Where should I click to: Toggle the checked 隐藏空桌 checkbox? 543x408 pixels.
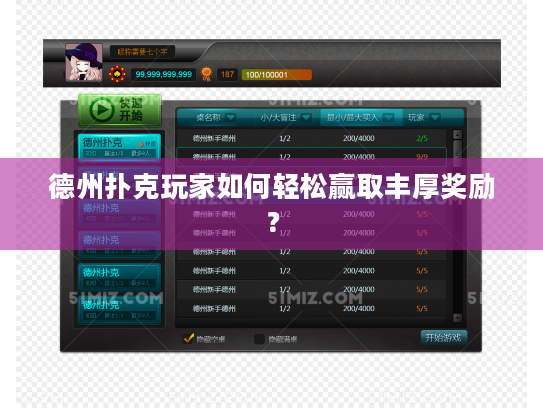coord(188,338)
